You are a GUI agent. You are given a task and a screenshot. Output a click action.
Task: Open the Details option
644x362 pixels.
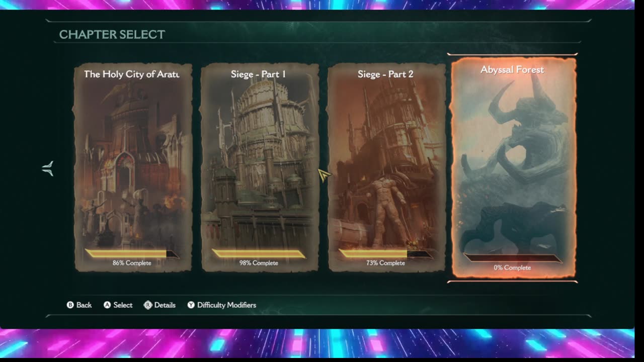coord(165,305)
